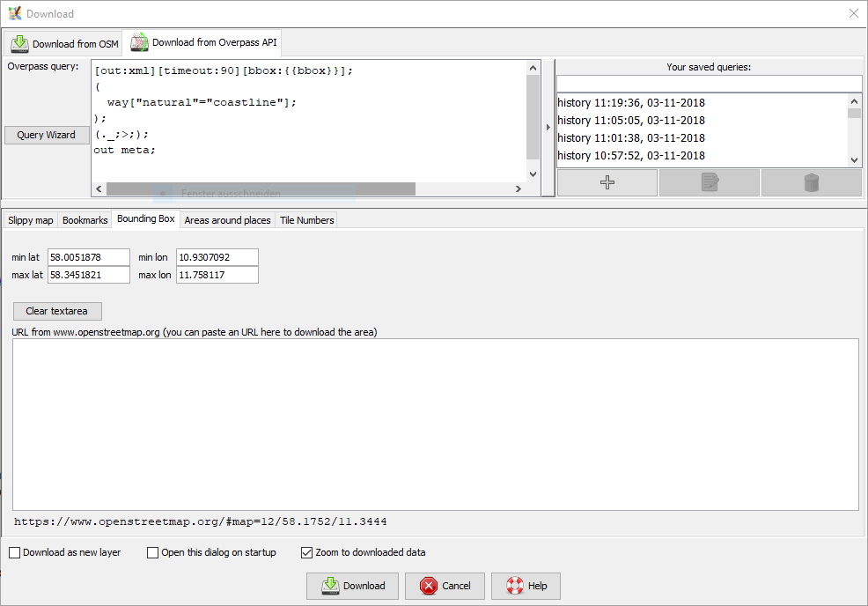Click the delete saved query trash icon
The height and width of the screenshot is (606, 868).
(x=811, y=182)
